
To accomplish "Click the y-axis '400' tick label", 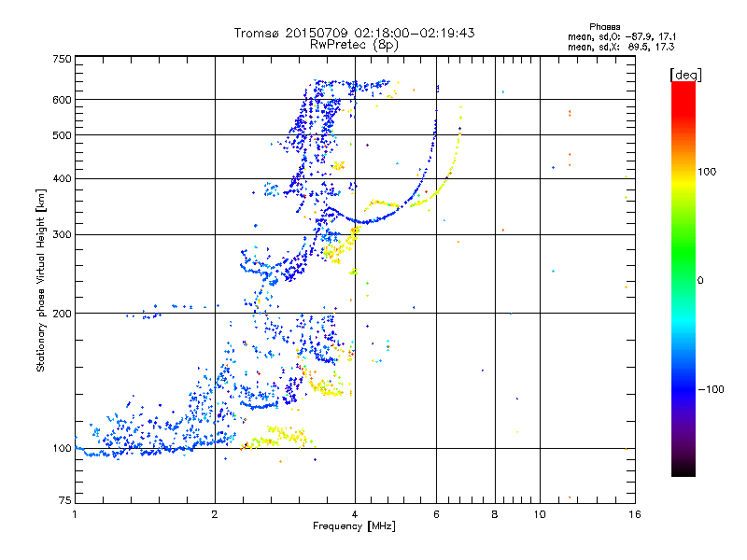I will (x=63, y=179).
